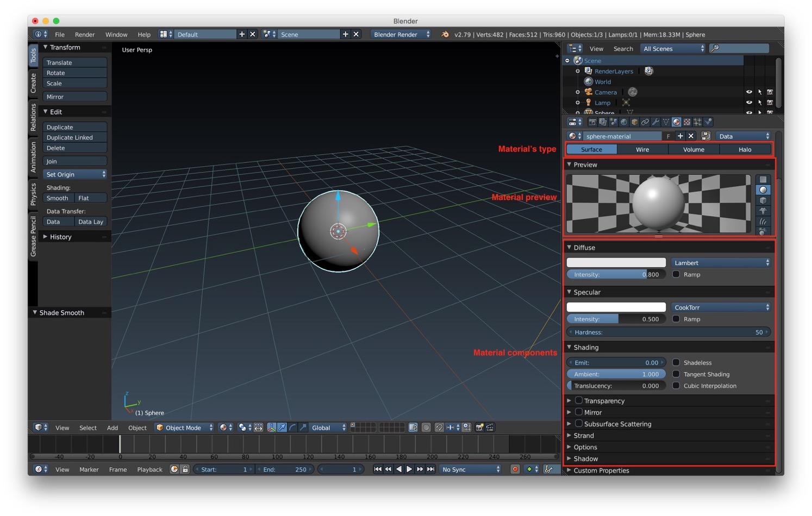Viewport: 812px width, 516px height.
Task: Toggle Lamp visibility eye in the outliner
Action: coord(749,103)
